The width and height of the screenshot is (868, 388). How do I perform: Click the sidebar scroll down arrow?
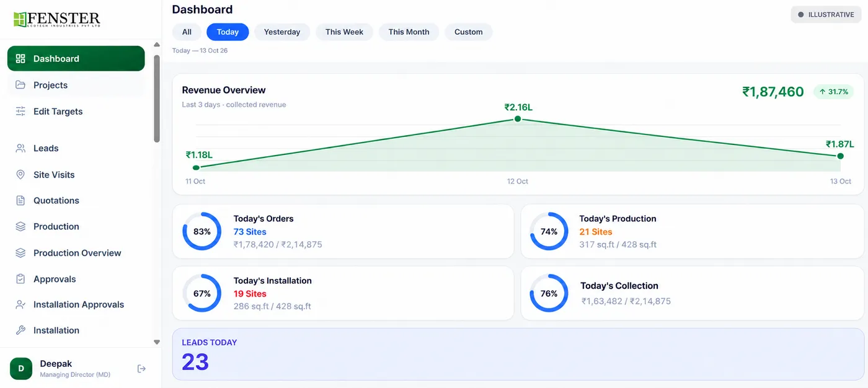coord(157,342)
